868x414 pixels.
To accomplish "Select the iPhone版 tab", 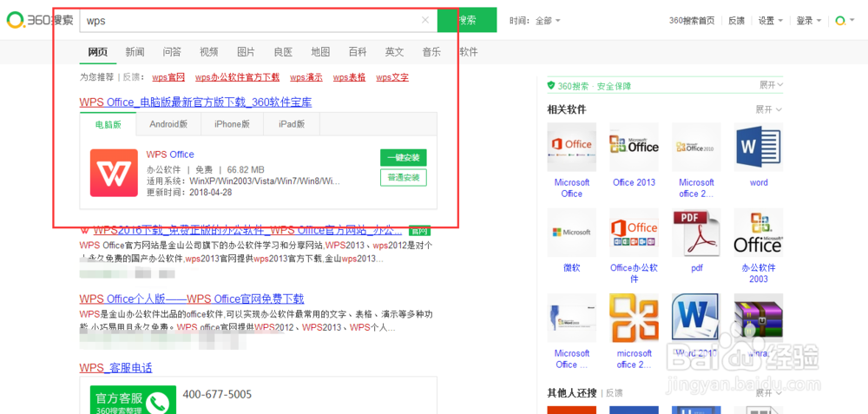I will tap(232, 124).
